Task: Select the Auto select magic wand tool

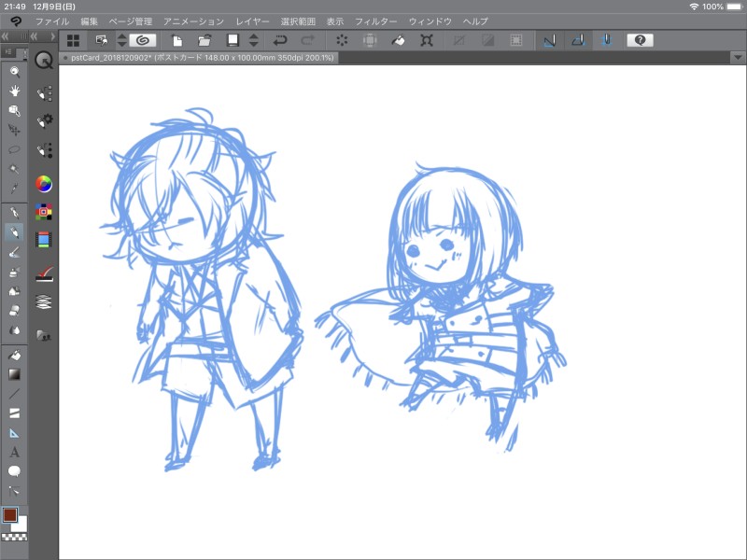Action: pyautogui.click(x=15, y=169)
